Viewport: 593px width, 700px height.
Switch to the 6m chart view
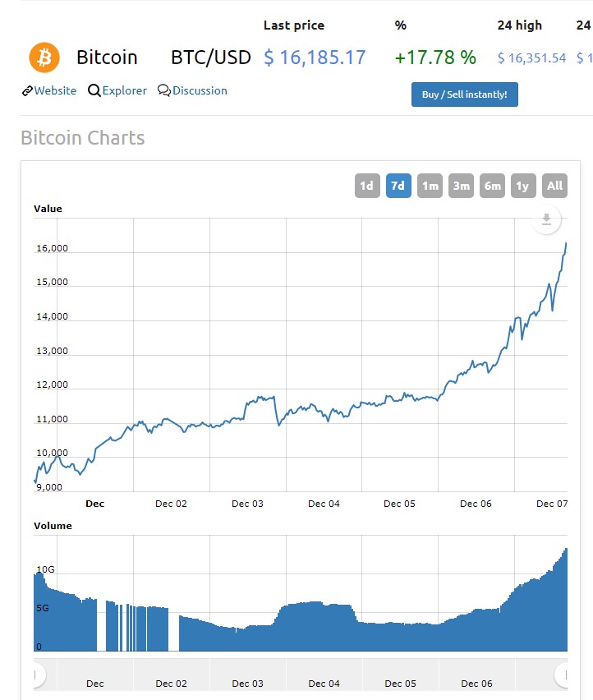(x=492, y=186)
